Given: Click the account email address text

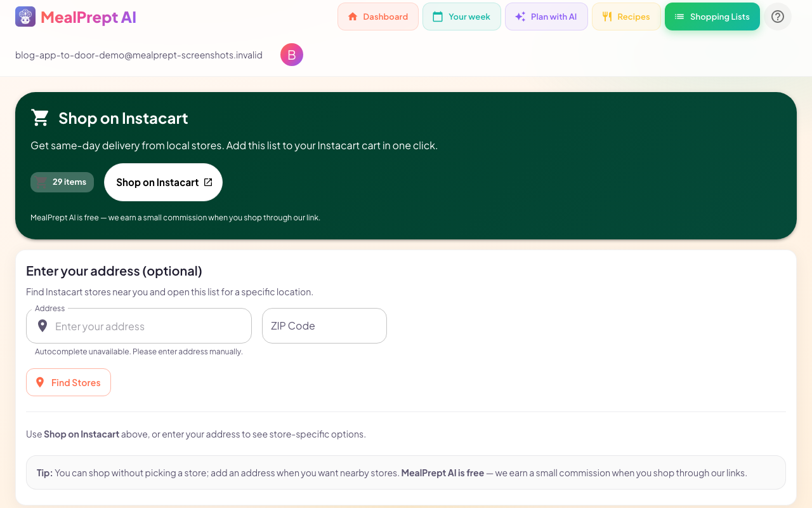Looking at the screenshot, I should (x=139, y=55).
